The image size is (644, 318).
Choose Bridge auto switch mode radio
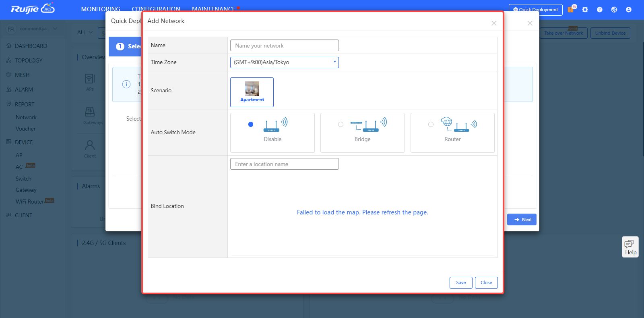click(x=341, y=125)
